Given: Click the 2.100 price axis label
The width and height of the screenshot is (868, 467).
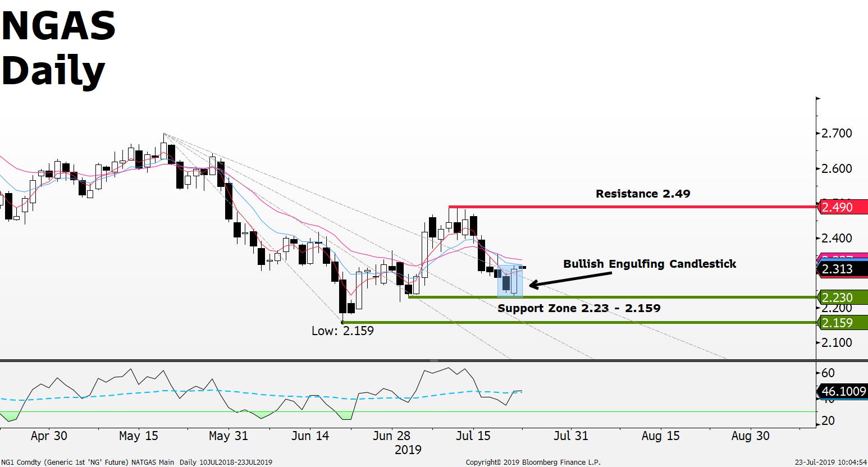Looking at the screenshot, I should [837, 342].
